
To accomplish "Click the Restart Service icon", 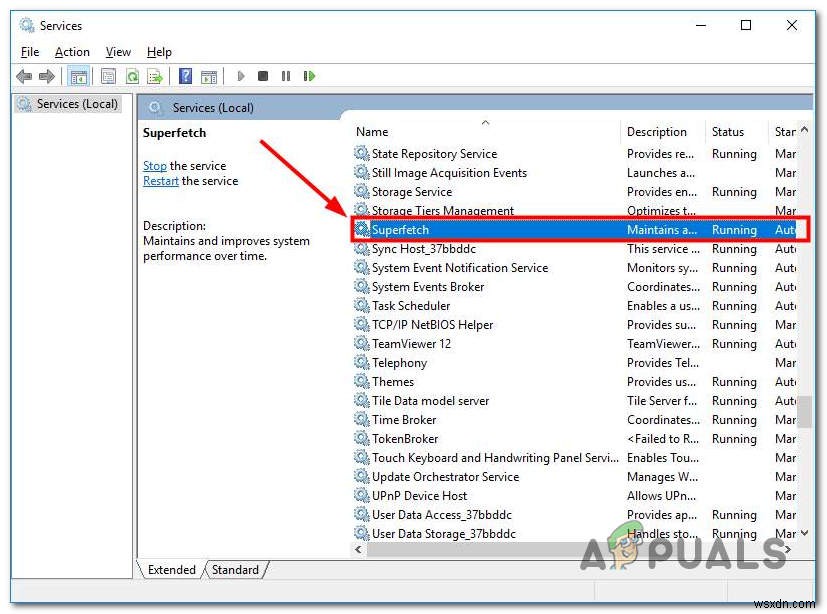I will [x=309, y=76].
